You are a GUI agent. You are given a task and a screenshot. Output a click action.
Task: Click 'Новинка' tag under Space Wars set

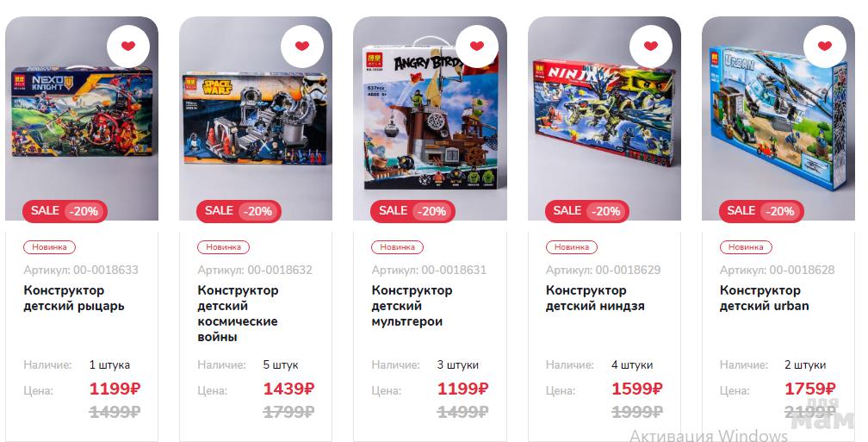pos(223,247)
